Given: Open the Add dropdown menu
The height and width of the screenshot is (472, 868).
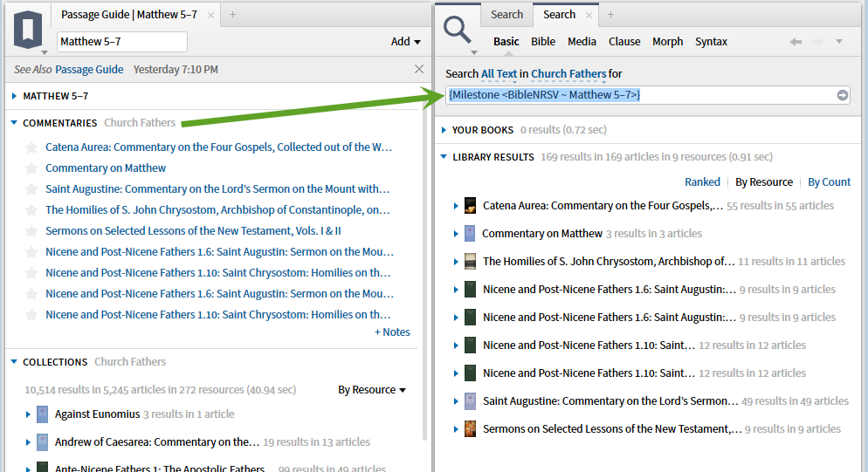Looking at the screenshot, I should tap(406, 42).
